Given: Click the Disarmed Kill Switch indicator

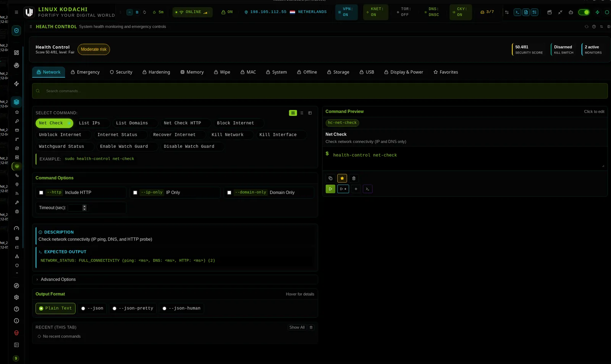Looking at the screenshot, I should [x=563, y=50].
